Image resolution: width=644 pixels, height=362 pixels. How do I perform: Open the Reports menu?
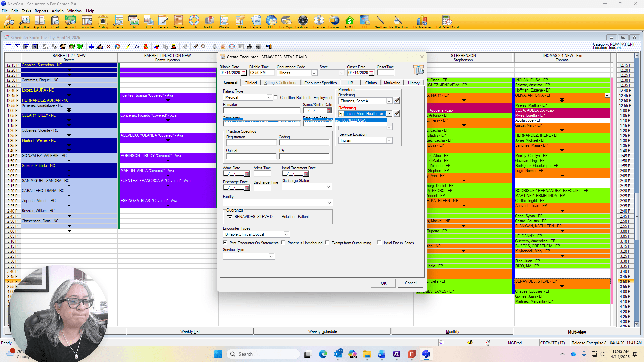tap(41, 11)
